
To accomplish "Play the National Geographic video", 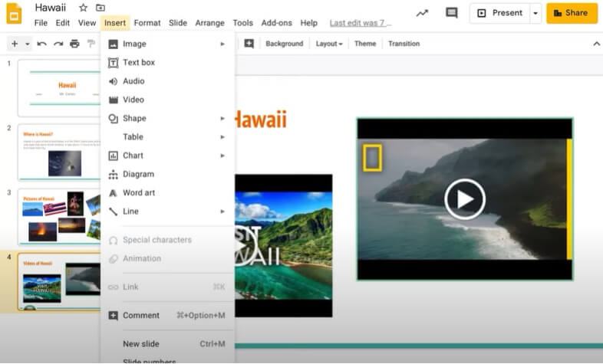I will point(465,199).
